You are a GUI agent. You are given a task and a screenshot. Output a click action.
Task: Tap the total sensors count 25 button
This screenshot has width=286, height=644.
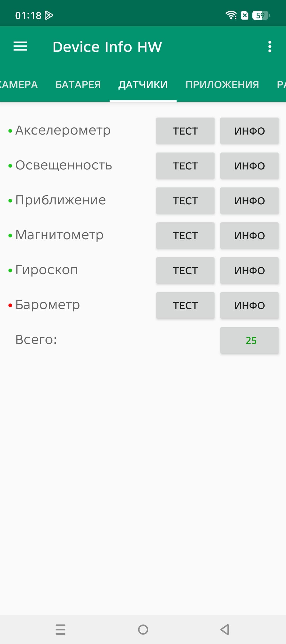click(x=249, y=340)
